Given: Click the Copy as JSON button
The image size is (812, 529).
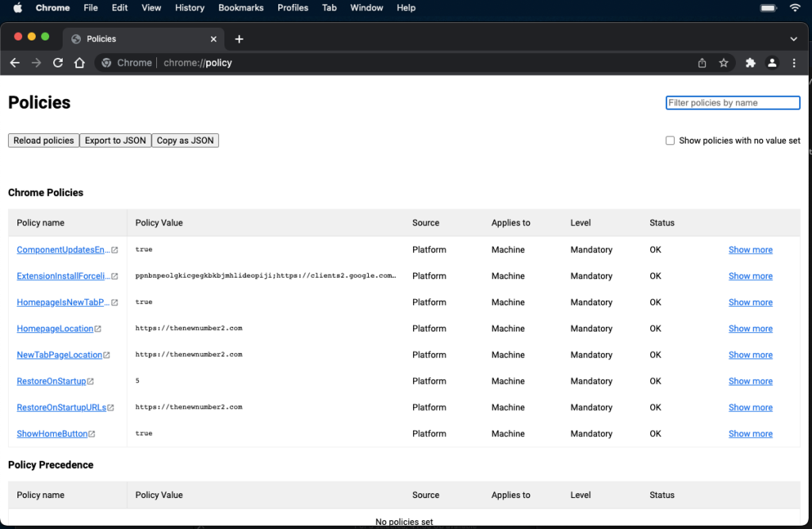Looking at the screenshot, I should click(x=185, y=140).
